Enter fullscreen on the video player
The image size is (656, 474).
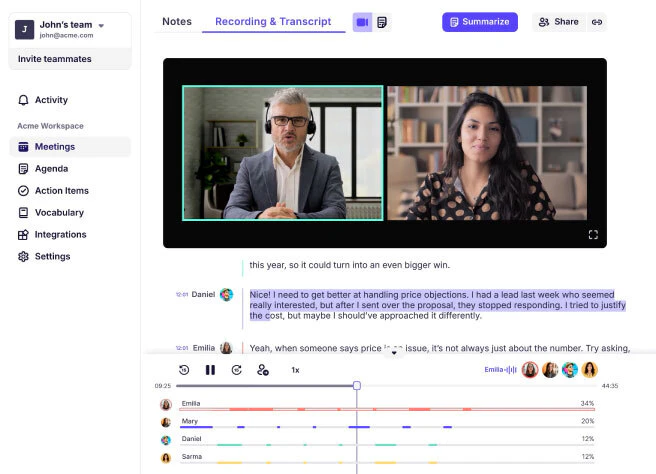593,235
